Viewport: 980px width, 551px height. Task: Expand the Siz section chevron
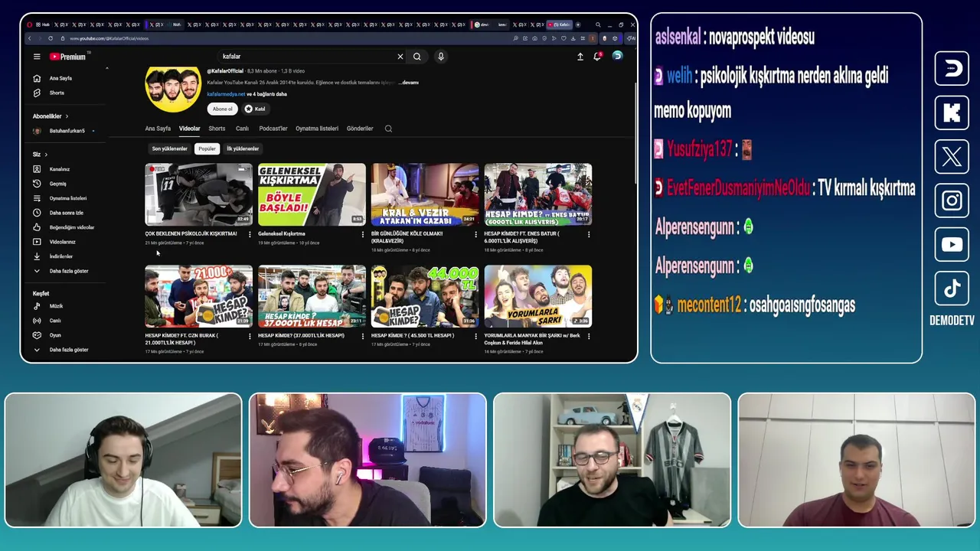45,155
